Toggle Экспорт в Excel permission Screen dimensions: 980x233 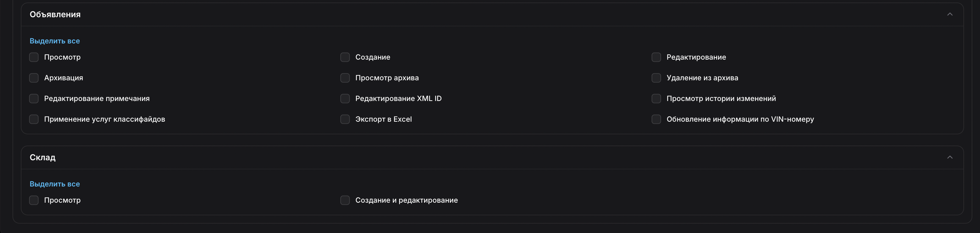pyautogui.click(x=345, y=119)
